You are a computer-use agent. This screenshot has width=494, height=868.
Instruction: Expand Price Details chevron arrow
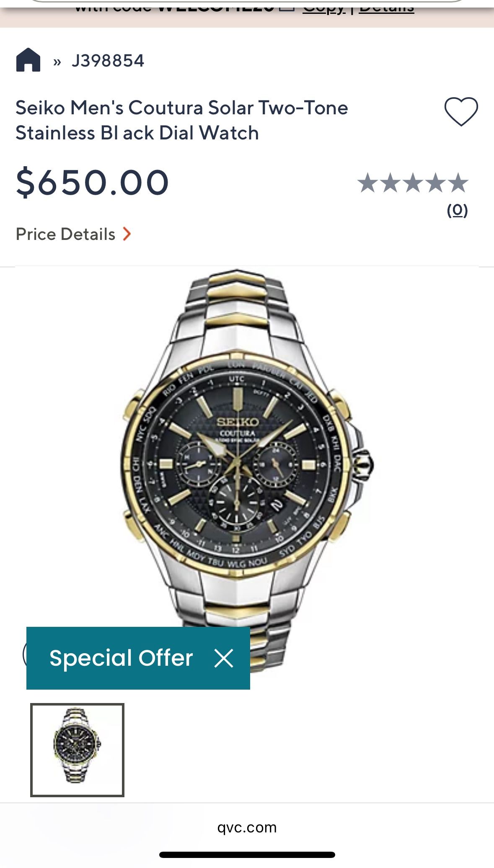pyautogui.click(x=127, y=234)
